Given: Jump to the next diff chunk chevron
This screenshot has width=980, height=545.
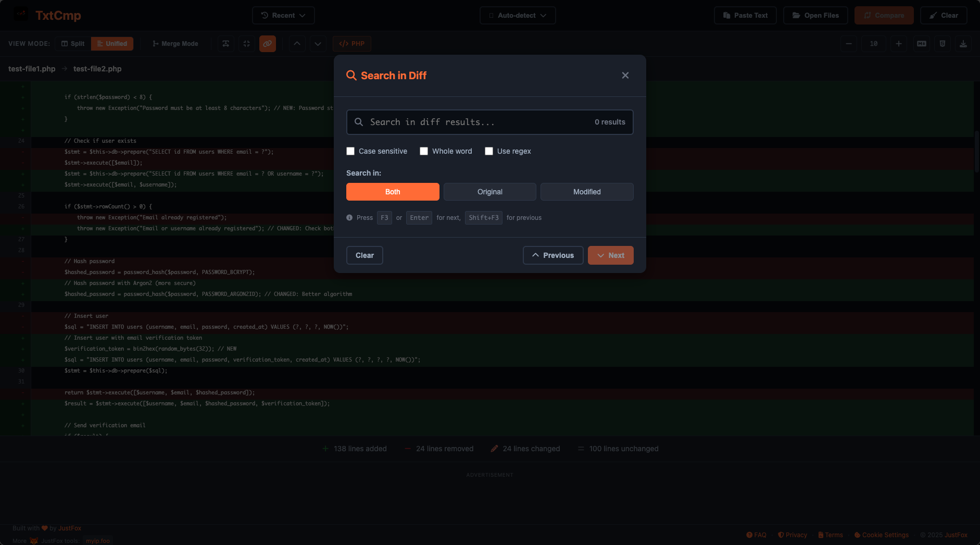Looking at the screenshot, I should pos(318,44).
